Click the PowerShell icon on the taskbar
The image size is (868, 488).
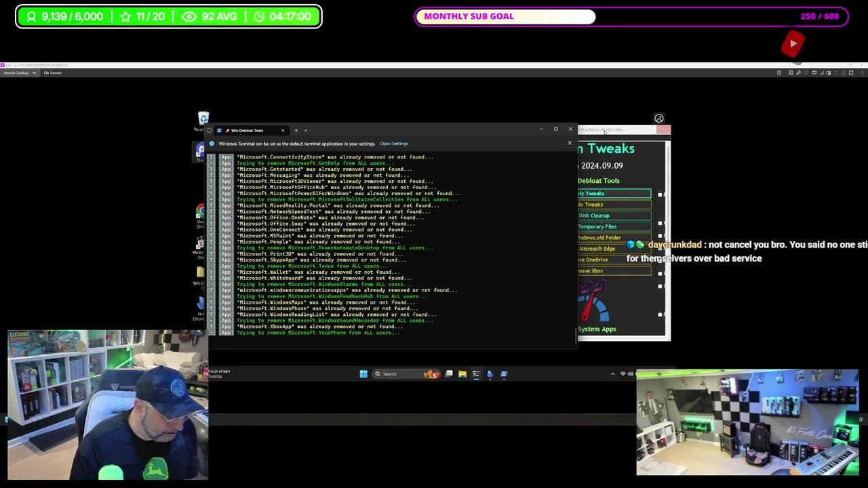click(503, 373)
